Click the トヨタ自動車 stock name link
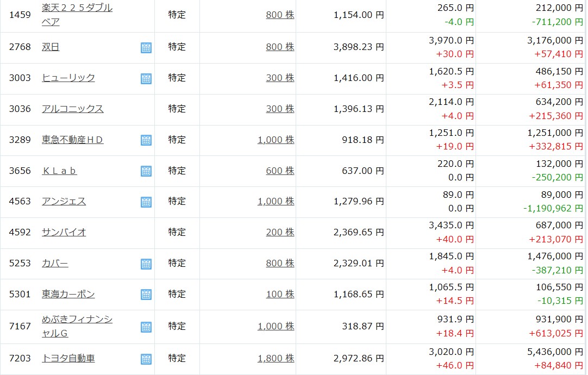 [x=68, y=358]
